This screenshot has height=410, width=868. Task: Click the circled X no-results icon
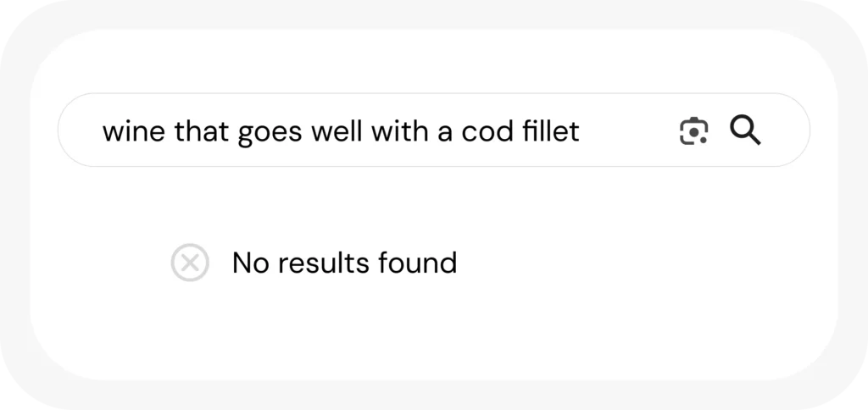click(x=190, y=263)
